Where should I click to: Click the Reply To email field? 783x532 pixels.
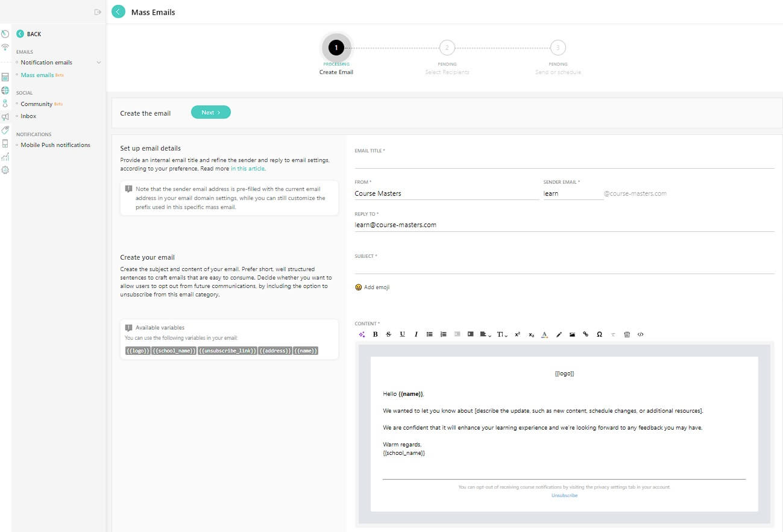pyautogui.click(x=564, y=225)
